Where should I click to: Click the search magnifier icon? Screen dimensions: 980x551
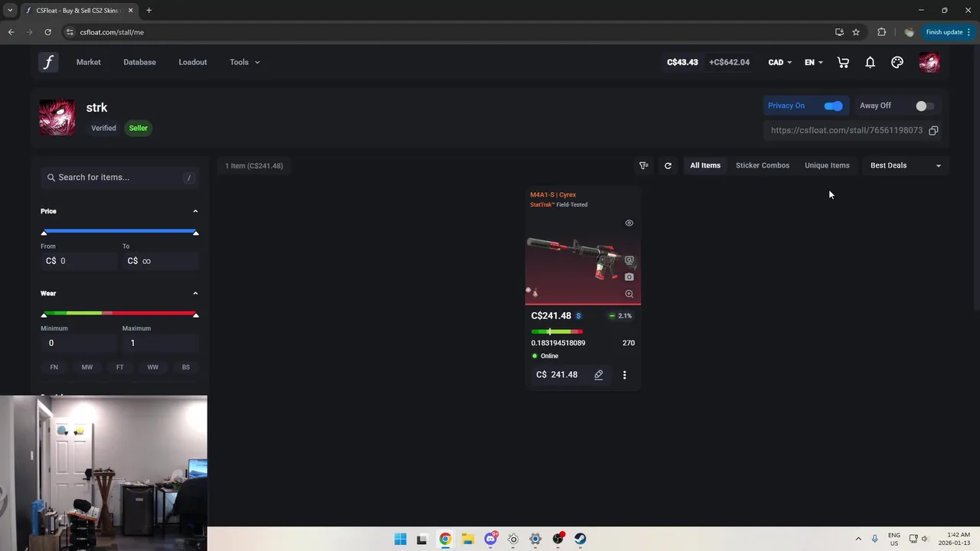pyautogui.click(x=51, y=178)
